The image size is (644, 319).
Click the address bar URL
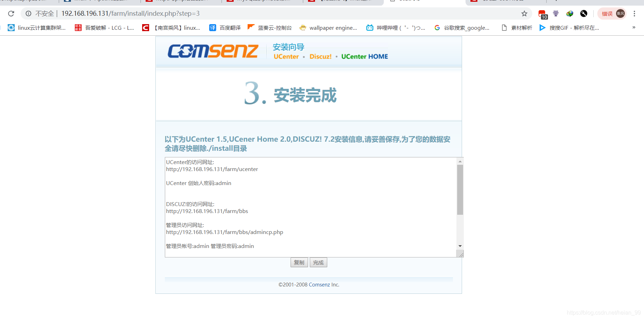pos(131,14)
